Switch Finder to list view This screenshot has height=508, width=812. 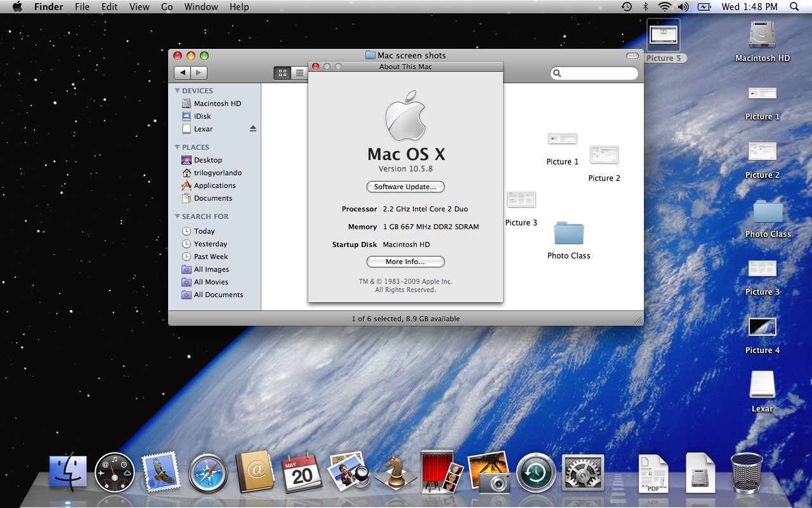[x=300, y=73]
